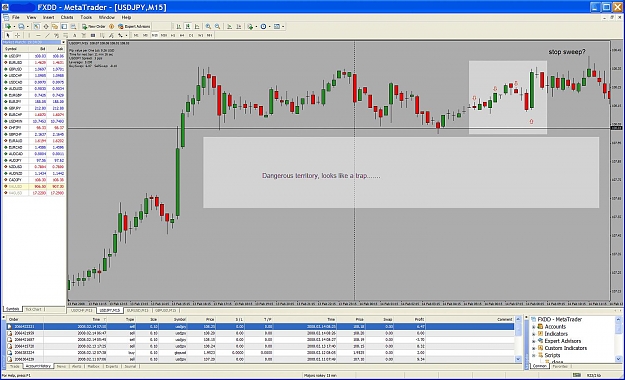Screen dimensions: 625x380
Task: Switch to the Navigator Favorites tab
Action: [560, 366]
